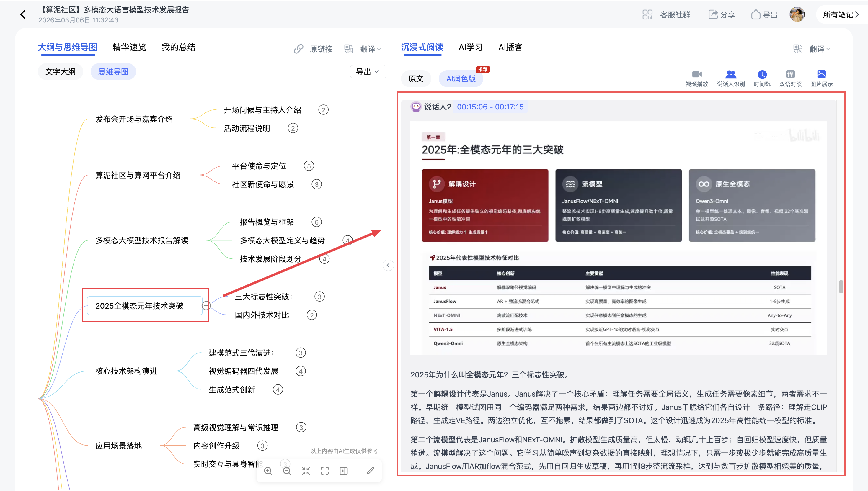Click the 2025年全模态元年 slide image
868x491 pixels.
(618, 238)
